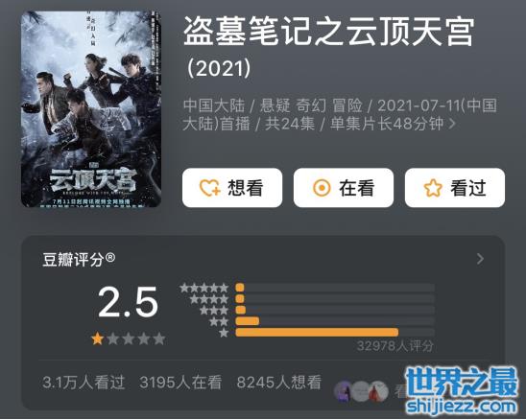Click the 32978人评分 rating count
526x420 pixels.
coord(394,346)
